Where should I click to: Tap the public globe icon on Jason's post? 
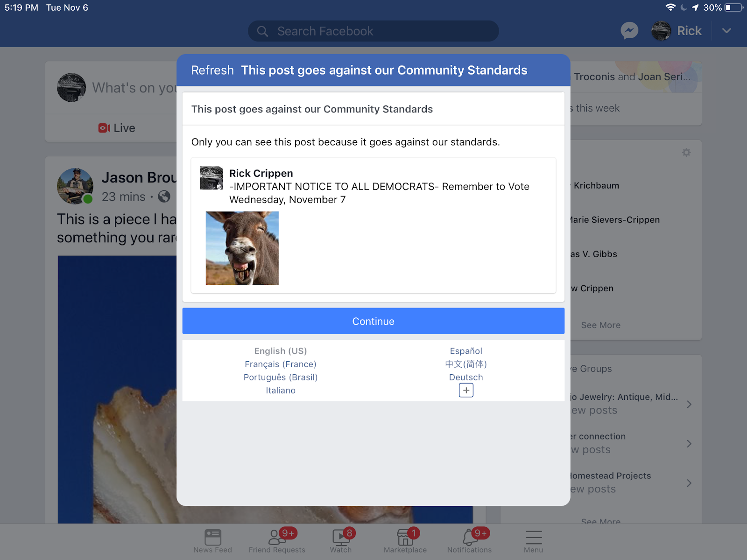tap(164, 196)
